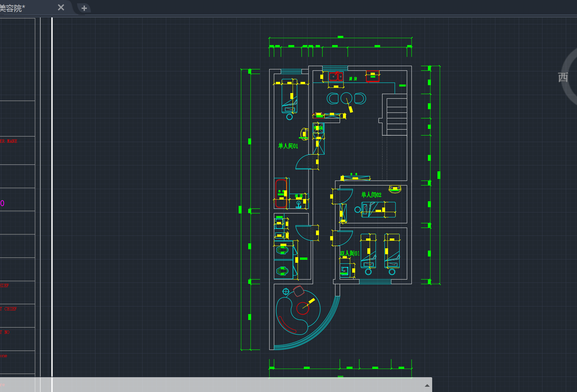Open a new drawing tab with plus button

[84, 8]
